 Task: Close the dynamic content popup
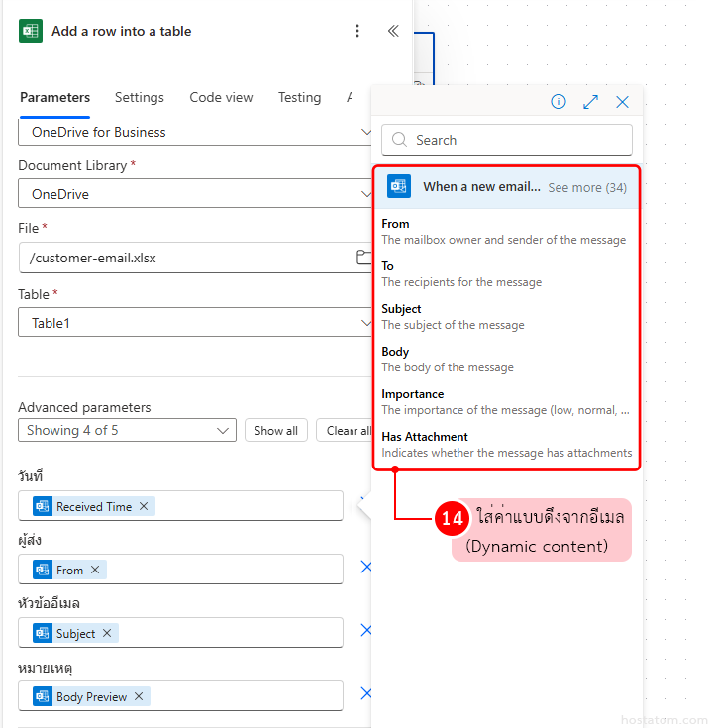click(x=622, y=102)
